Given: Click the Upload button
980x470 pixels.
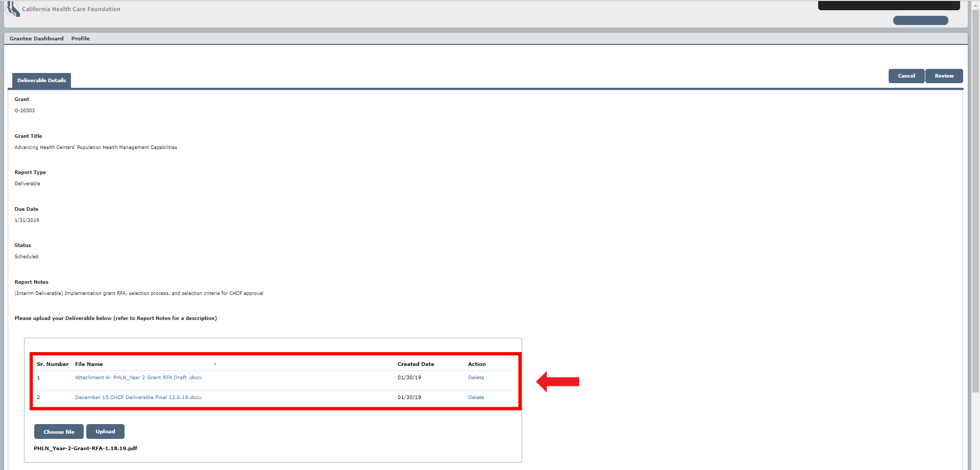Looking at the screenshot, I should click(x=105, y=432).
